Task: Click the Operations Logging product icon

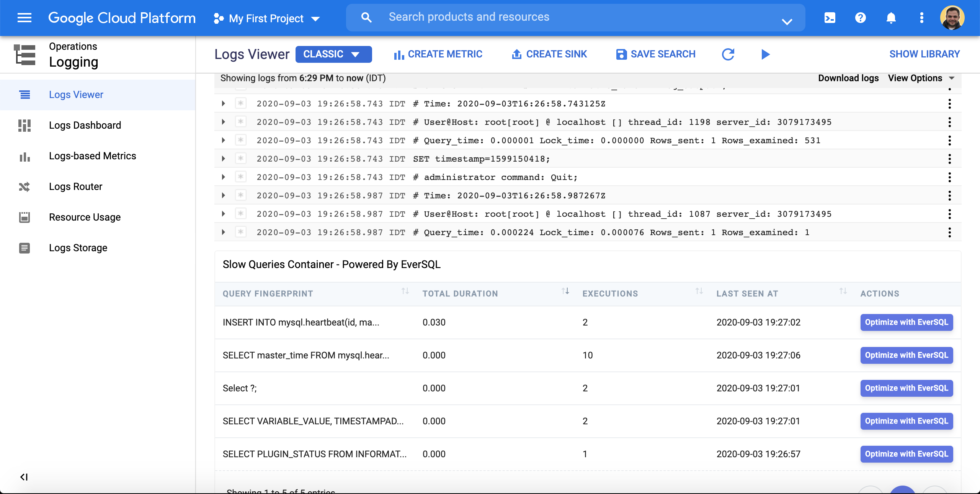Action: 24,55
